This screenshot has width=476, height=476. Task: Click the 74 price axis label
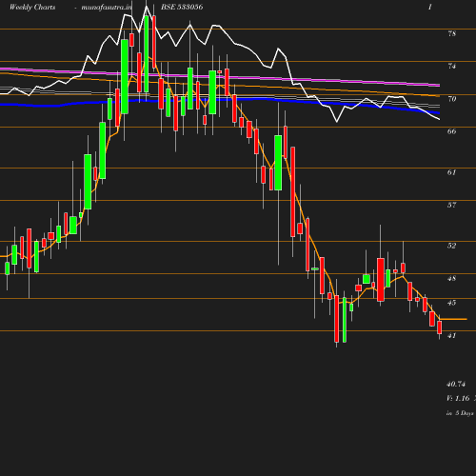pyautogui.click(x=452, y=67)
